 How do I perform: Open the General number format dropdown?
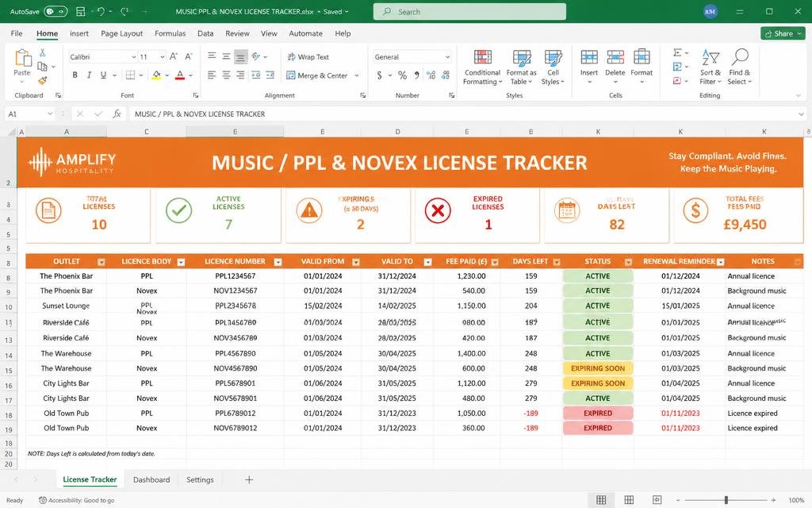point(447,57)
